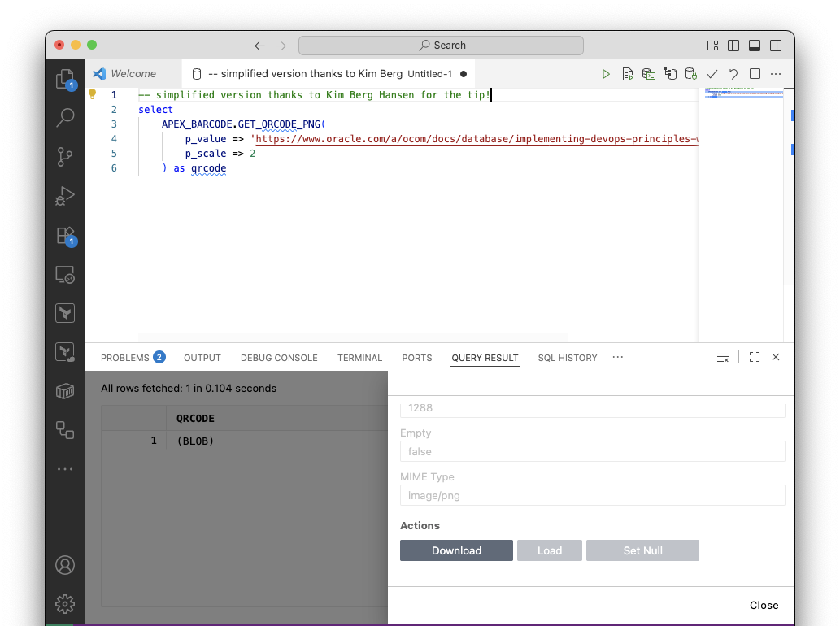The image size is (840, 626).
Task: Show additional views in the activity bar
Action: pos(65,469)
